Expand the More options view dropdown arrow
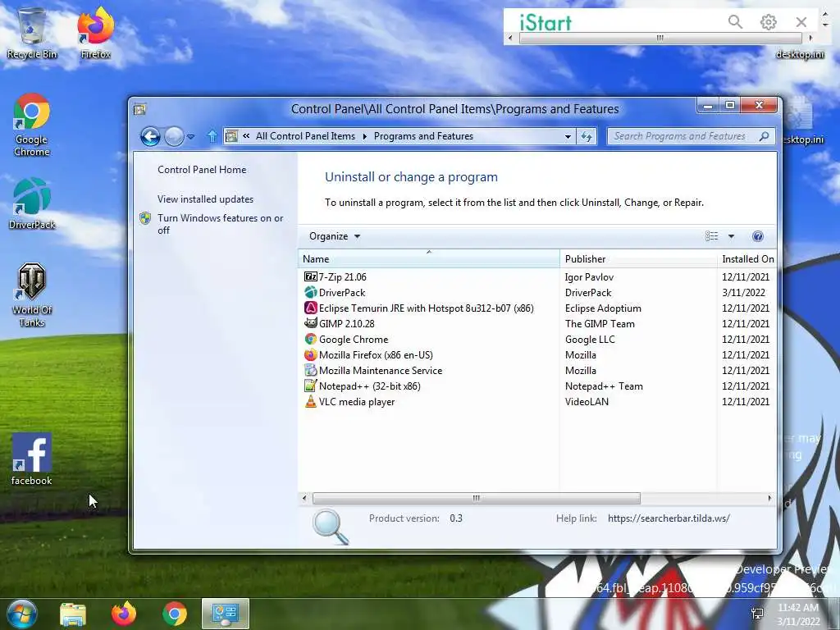This screenshot has height=630, width=840. click(731, 236)
